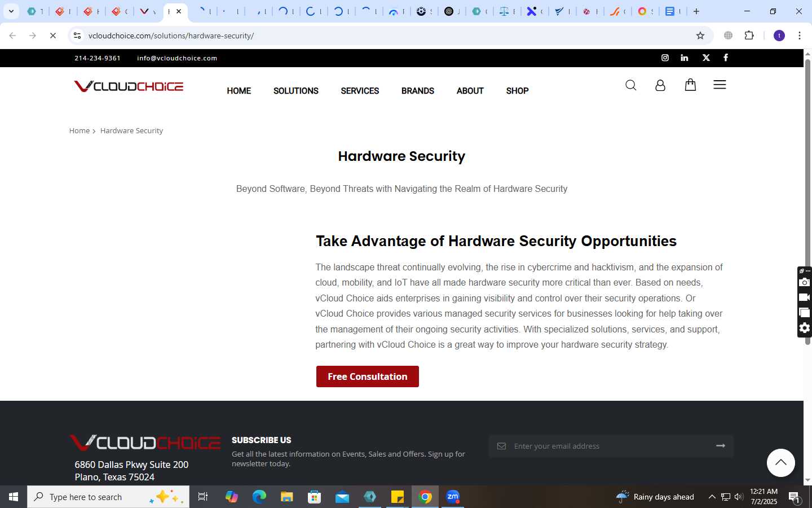
Task: Open the Chrome profile avatar
Action: 779,36
